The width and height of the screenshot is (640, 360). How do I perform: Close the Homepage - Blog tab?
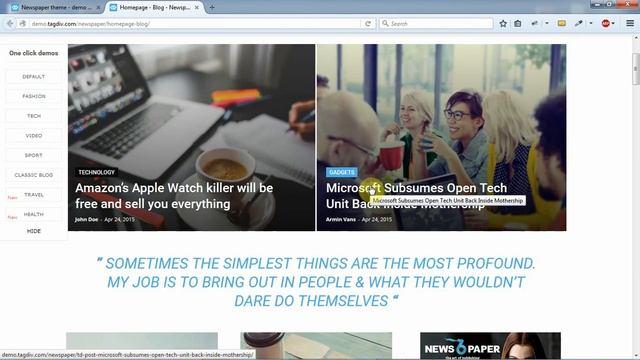(197, 7)
